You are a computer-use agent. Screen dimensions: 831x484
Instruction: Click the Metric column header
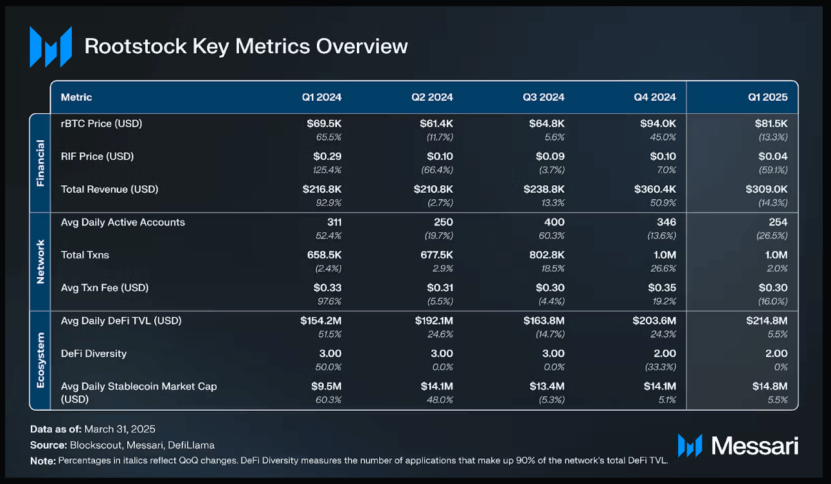(x=78, y=97)
